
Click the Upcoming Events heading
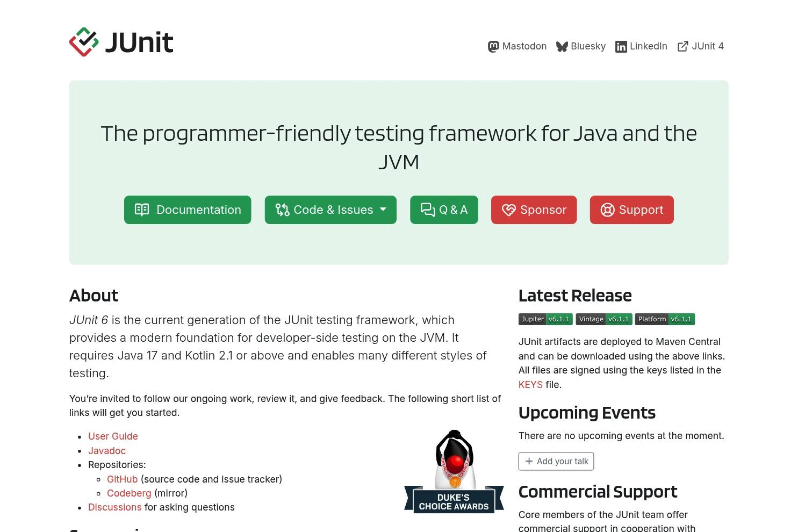(x=587, y=413)
